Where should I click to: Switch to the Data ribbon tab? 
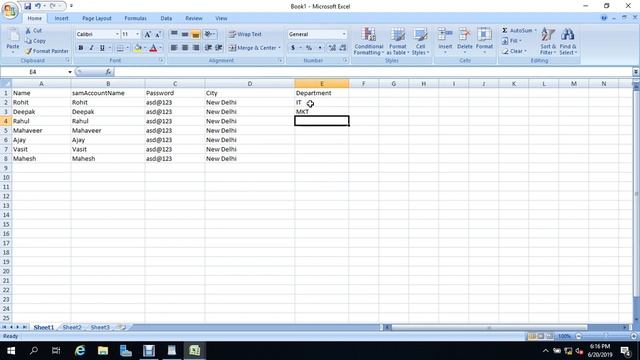pos(166,18)
